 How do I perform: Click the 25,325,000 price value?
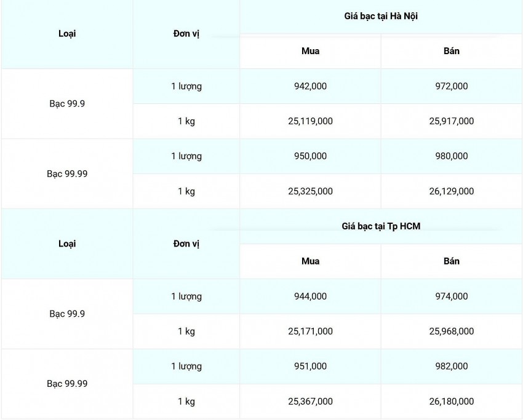pos(310,191)
